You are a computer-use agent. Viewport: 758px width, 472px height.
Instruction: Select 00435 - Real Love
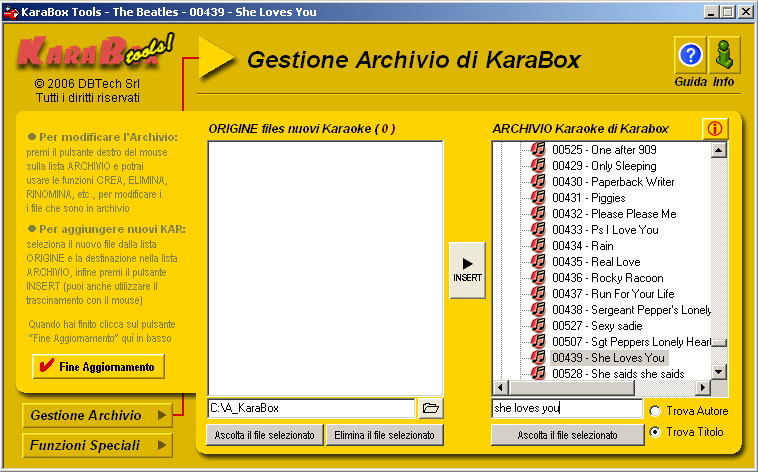[596, 261]
